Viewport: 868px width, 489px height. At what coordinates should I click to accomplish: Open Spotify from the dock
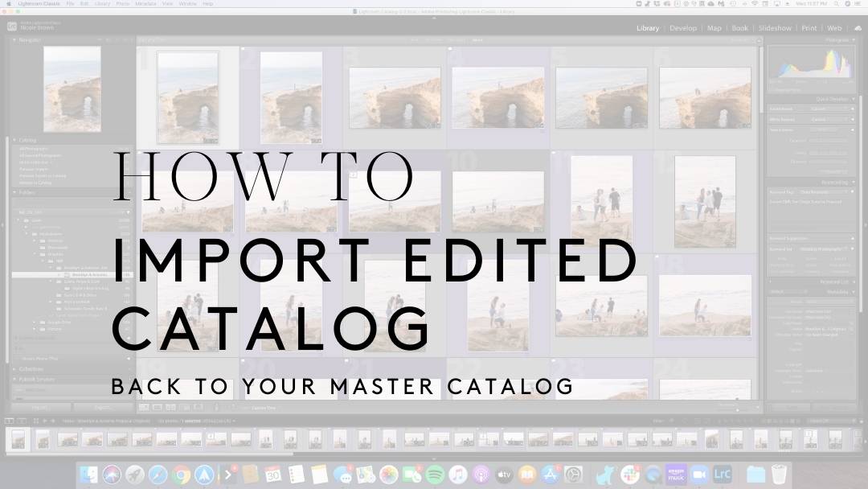tap(435, 475)
